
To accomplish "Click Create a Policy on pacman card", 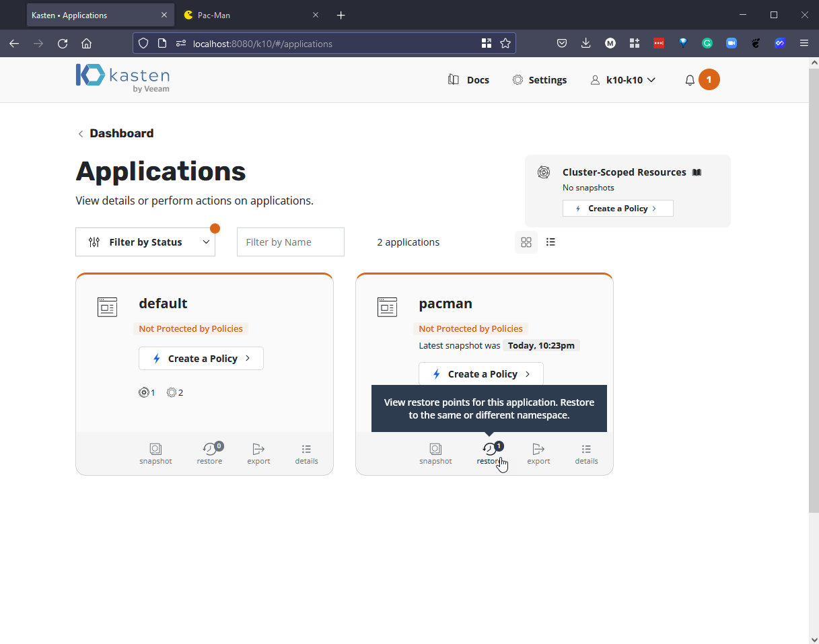I will [x=481, y=374].
